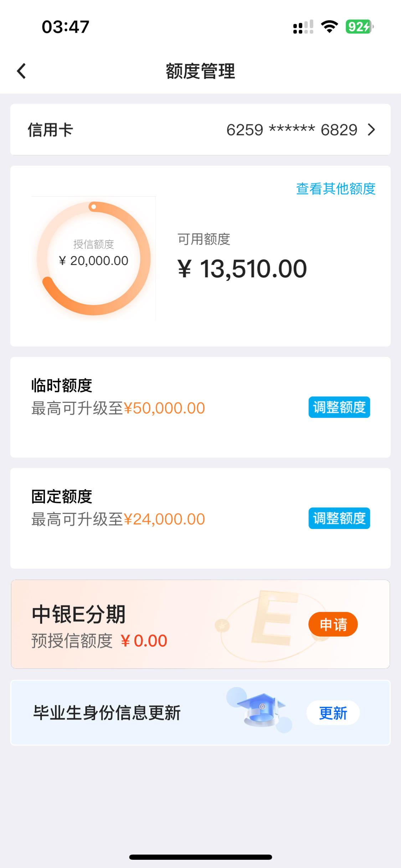Open the 中银E分期 banner title
Image resolution: width=401 pixels, height=868 pixels.
[78, 614]
